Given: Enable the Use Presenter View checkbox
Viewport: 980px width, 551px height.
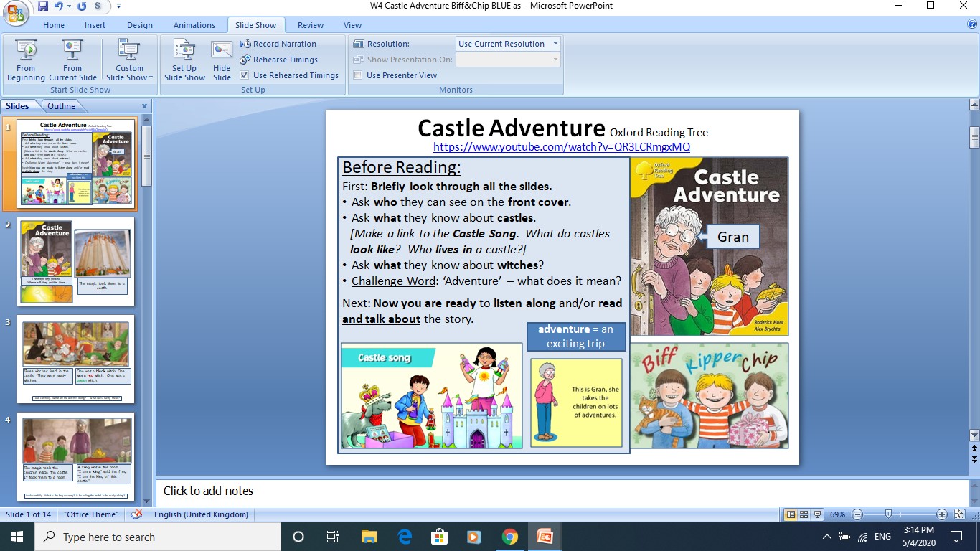Looking at the screenshot, I should pyautogui.click(x=358, y=75).
